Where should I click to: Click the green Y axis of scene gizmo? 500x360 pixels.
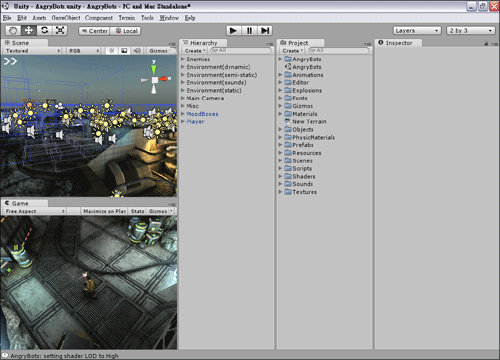click(x=154, y=69)
